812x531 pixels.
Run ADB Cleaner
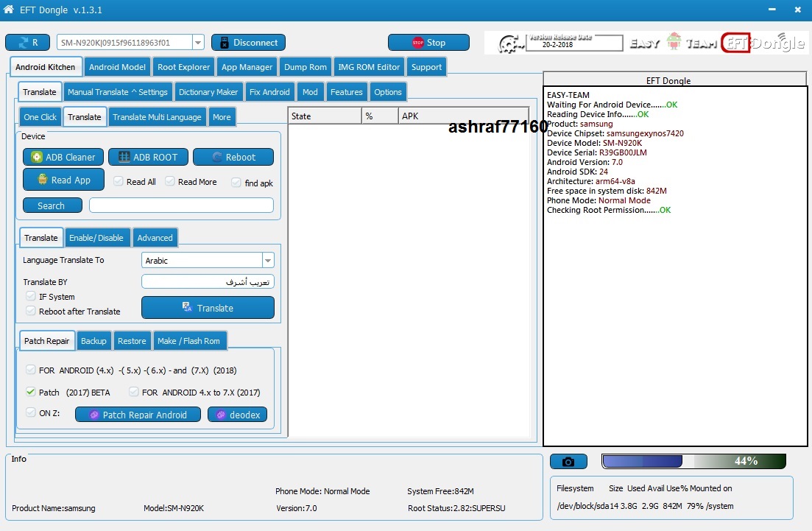(63, 157)
